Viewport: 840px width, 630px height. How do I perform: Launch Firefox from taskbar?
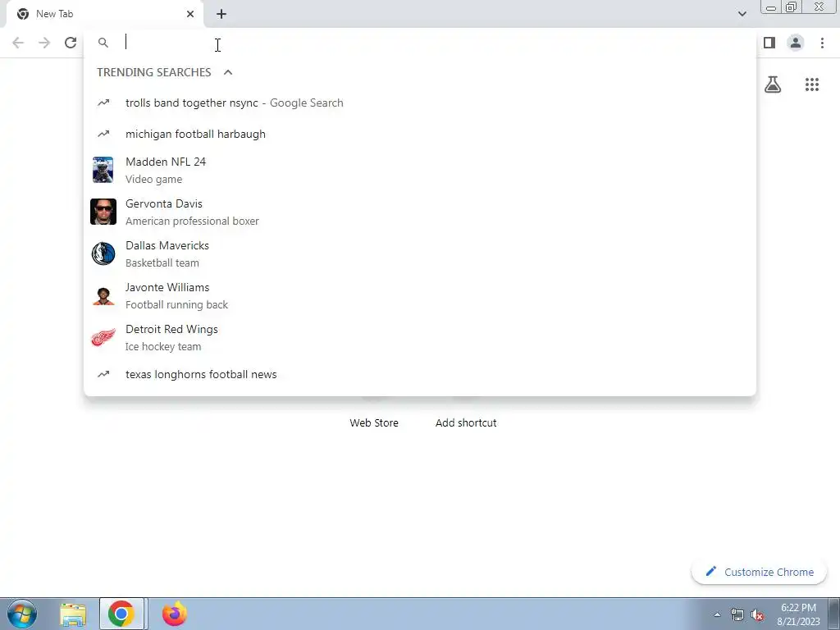[x=175, y=614]
